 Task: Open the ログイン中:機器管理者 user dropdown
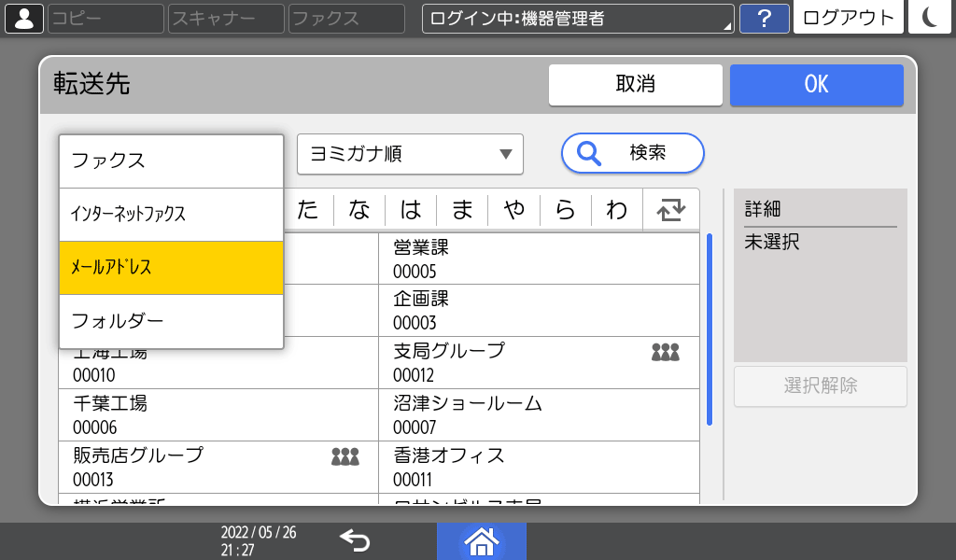click(x=577, y=19)
